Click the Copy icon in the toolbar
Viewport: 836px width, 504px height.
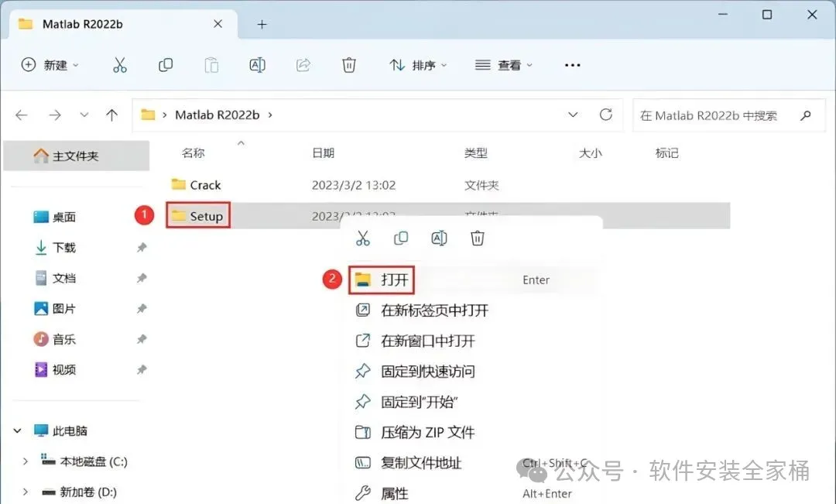coord(166,65)
